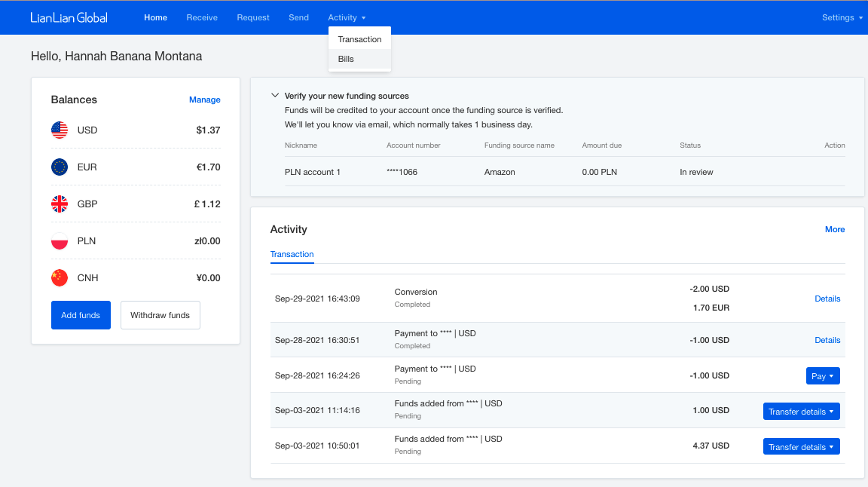Click the CNH flag icon
Screen dimensions: 868x487
60,277
